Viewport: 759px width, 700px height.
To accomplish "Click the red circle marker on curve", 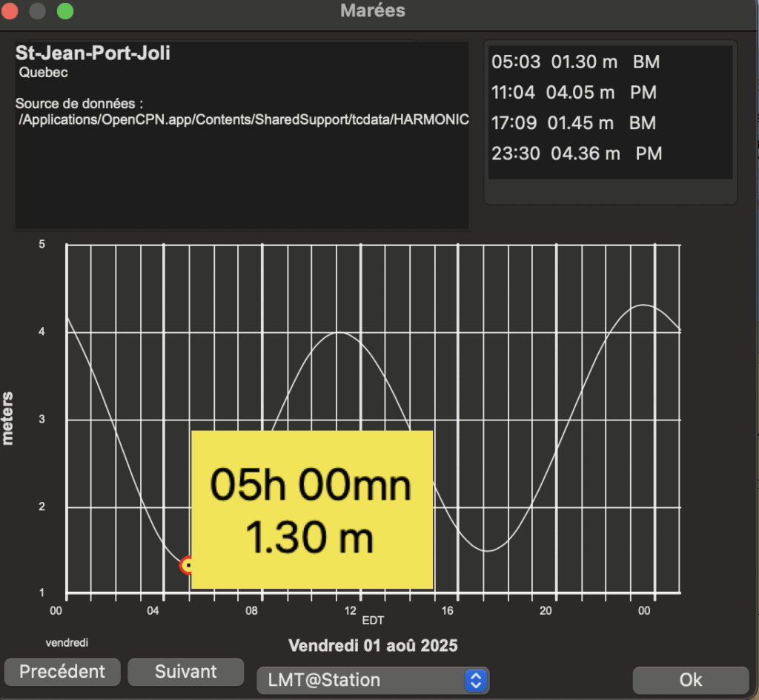I will tap(188, 565).
